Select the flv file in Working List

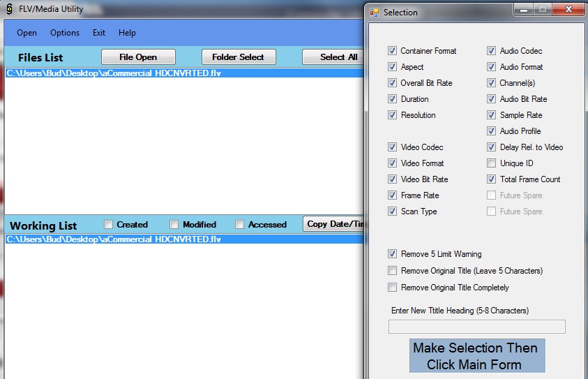pyautogui.click(x=185, y=239)
